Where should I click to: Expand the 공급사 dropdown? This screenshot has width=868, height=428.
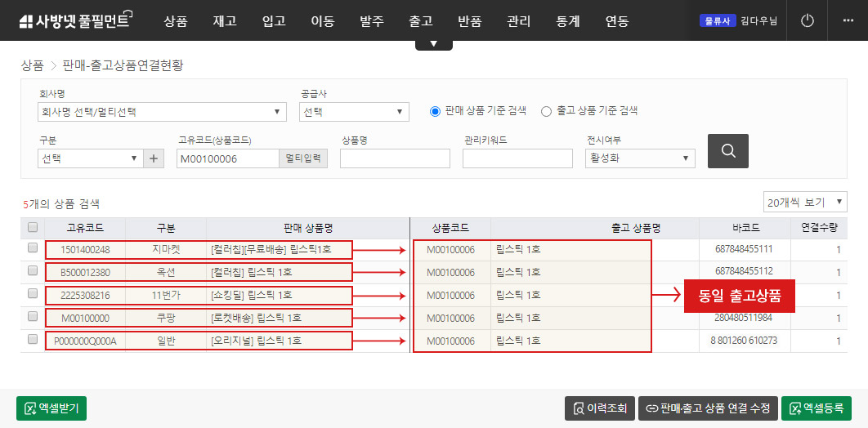354,112
